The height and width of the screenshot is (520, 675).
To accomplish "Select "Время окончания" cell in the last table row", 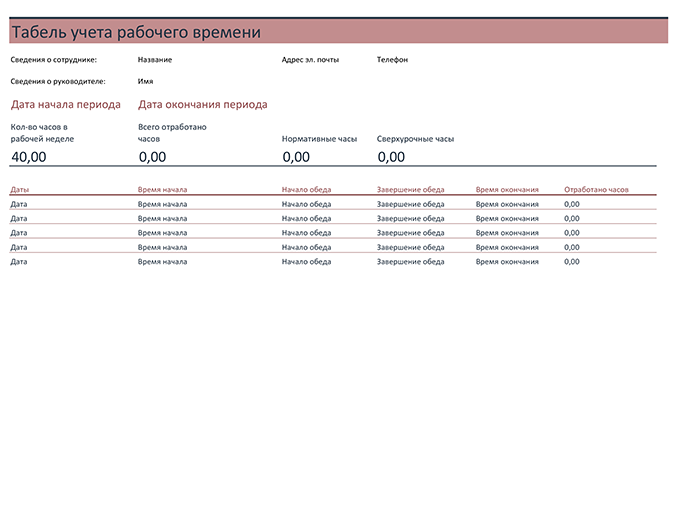I will (507, 262).
